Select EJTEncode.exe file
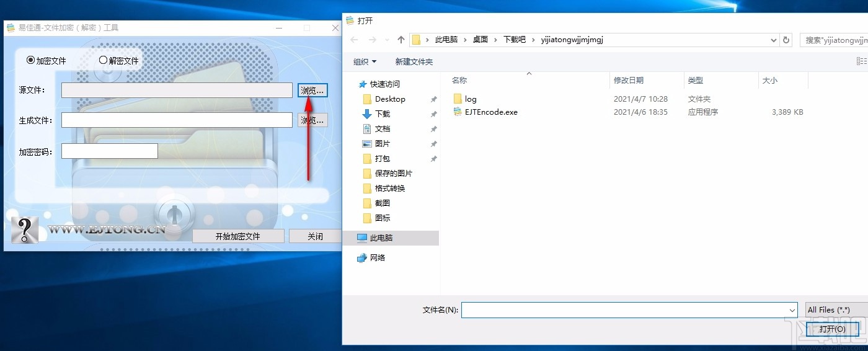The image size is (868, 351). (491, 112)
